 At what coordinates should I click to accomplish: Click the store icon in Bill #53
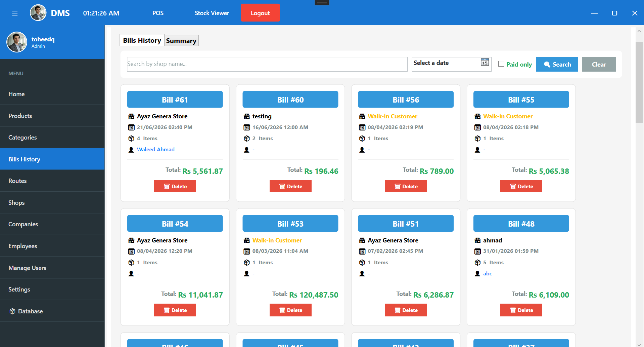[247, 240]
